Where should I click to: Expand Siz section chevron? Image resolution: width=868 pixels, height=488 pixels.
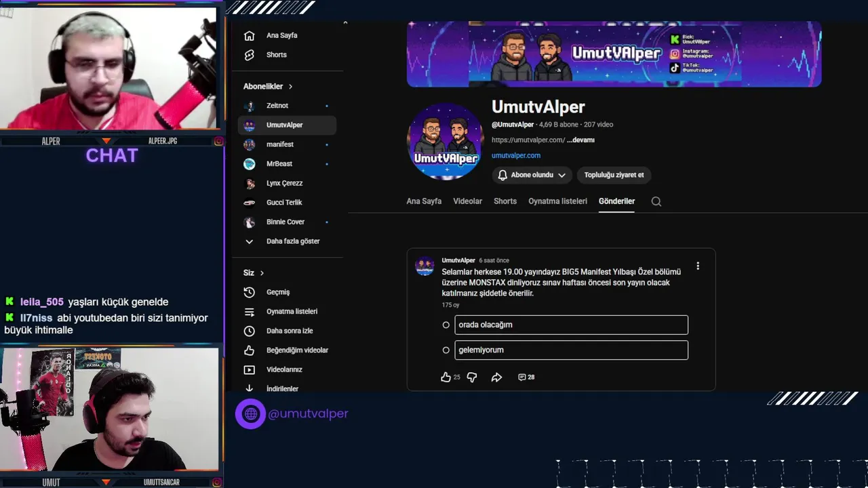(262, 273)
